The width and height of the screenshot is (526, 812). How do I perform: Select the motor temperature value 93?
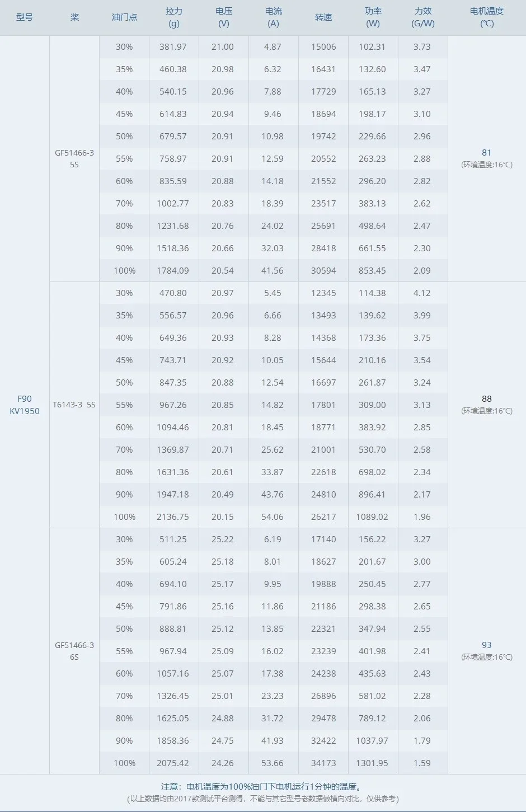(487, 645)
